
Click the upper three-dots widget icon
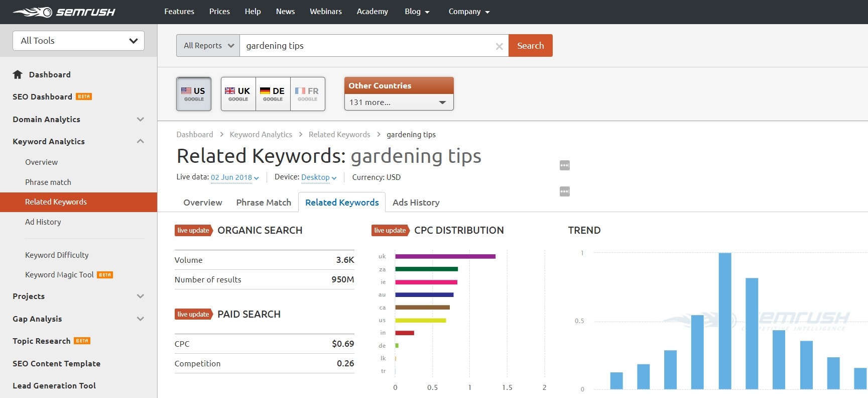(564, 165)
